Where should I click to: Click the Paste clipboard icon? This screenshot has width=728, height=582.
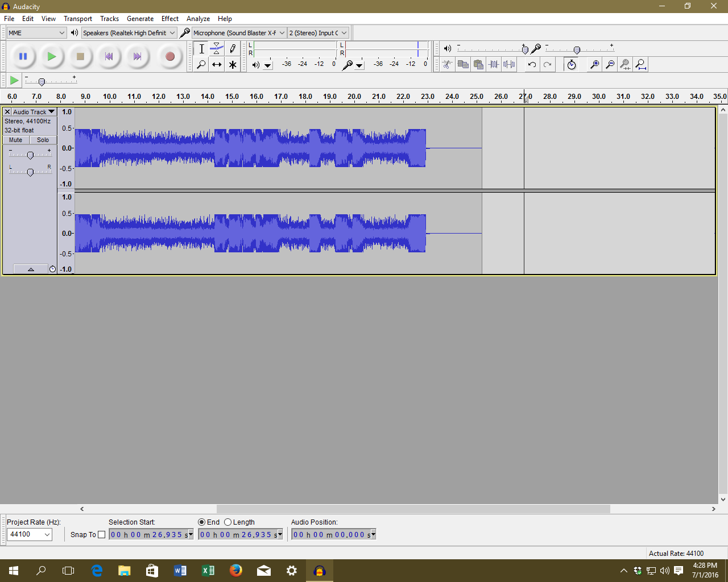coord(478,64)
